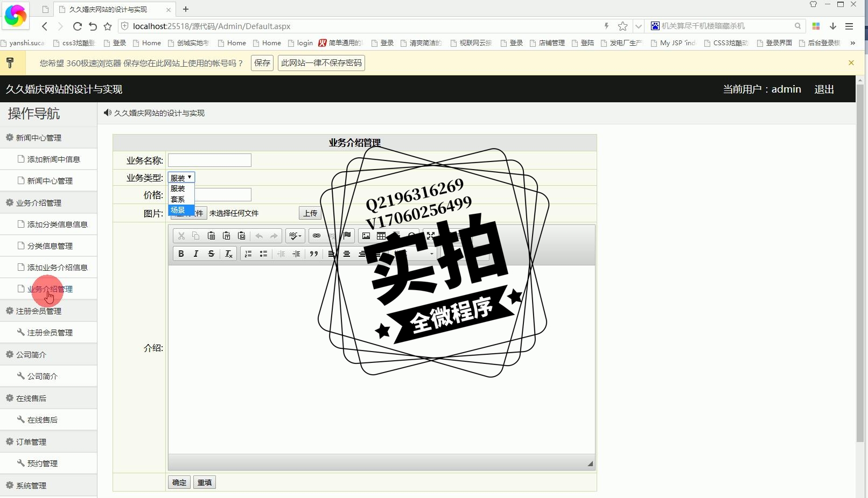Insert a numbered list
The image size is (868, 498).
point(248,254)
